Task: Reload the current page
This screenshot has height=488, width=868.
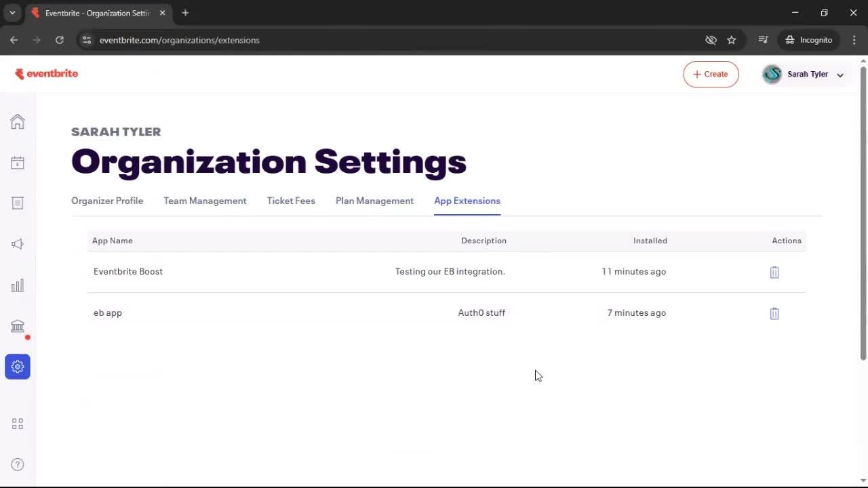Action: [60, 40]
